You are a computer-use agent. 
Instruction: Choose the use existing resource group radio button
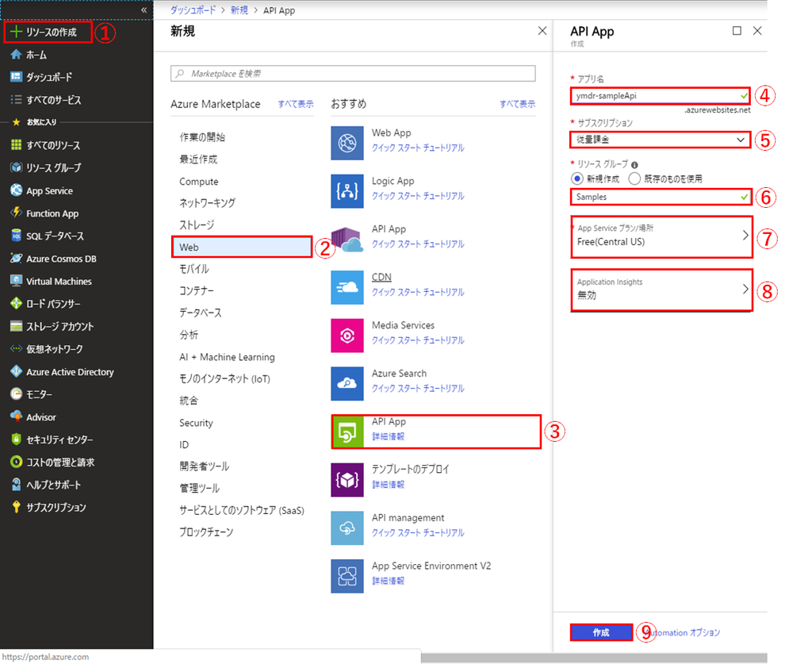tap(634, 178)
